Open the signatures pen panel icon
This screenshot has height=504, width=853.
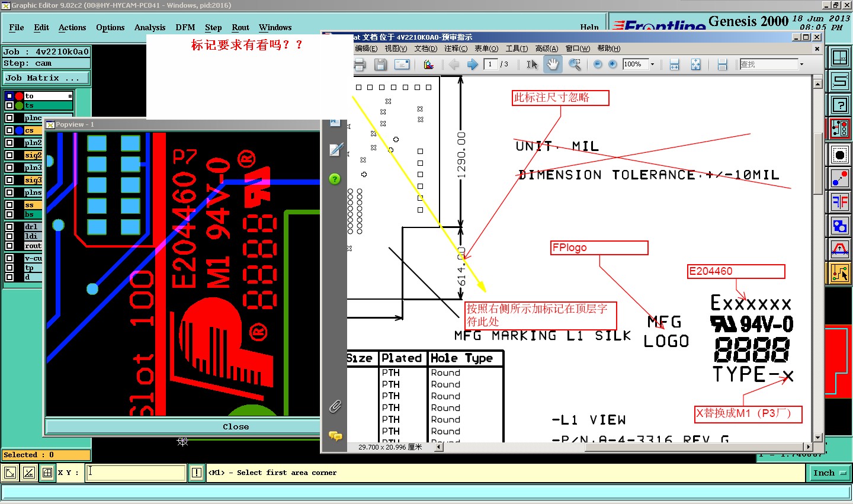335,150
